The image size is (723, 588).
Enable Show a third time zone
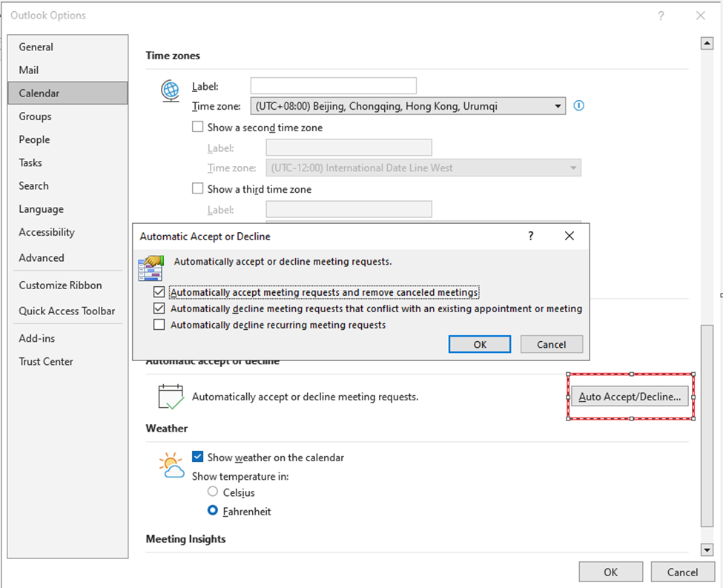tap(197, 188)
